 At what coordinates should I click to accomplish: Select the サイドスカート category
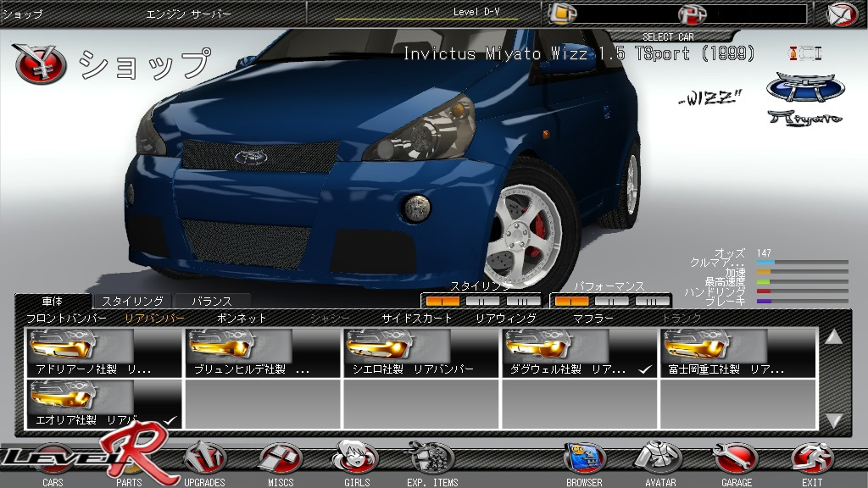pos(417,319)
